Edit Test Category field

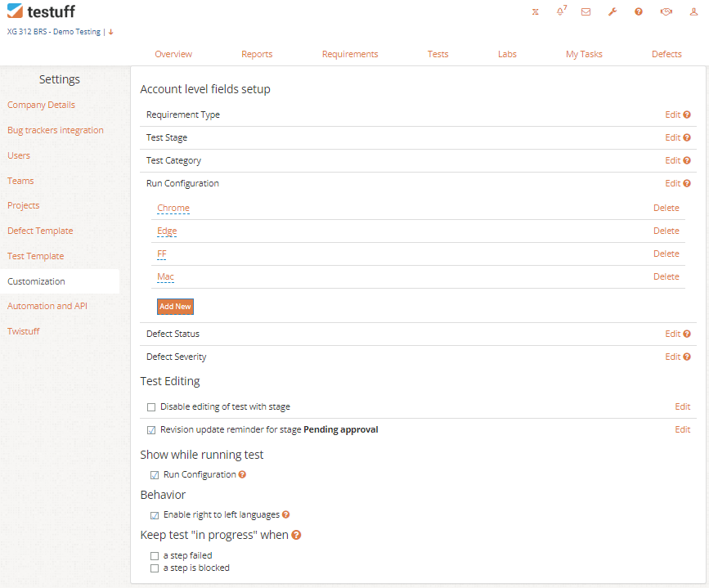pyautogui.click(x=672, y=160)
